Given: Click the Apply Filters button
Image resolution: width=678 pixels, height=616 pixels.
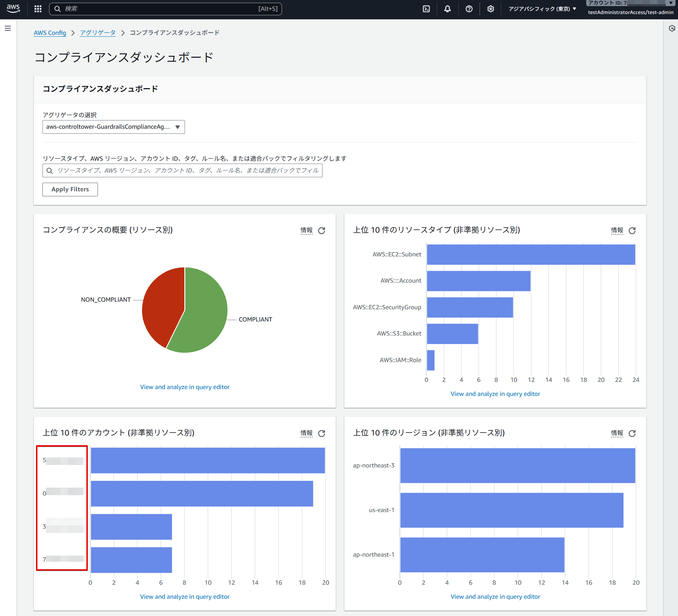Looking at the screenshot, I should click(x=70, y=190).
